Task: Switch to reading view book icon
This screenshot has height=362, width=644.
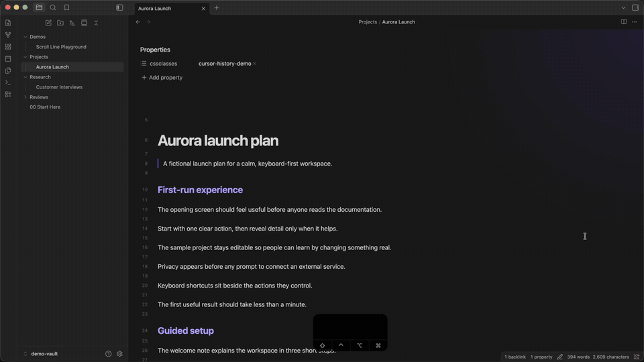Action: click(x=624, y=22)
